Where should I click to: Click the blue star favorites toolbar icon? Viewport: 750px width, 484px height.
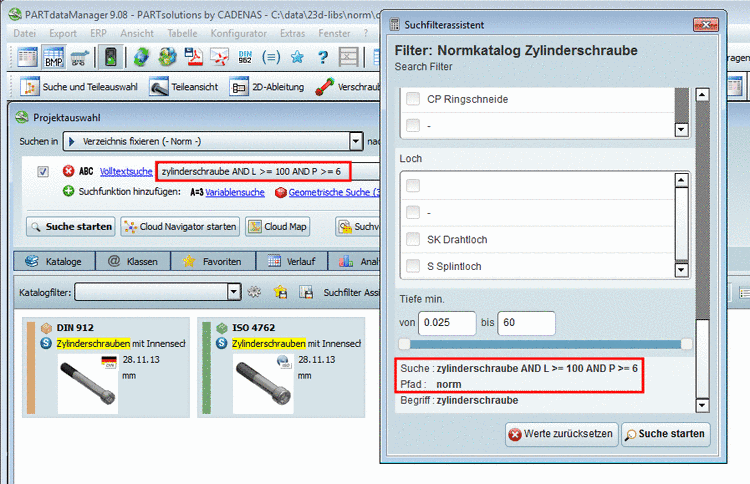pyautogui.click(x=297, y=57)
